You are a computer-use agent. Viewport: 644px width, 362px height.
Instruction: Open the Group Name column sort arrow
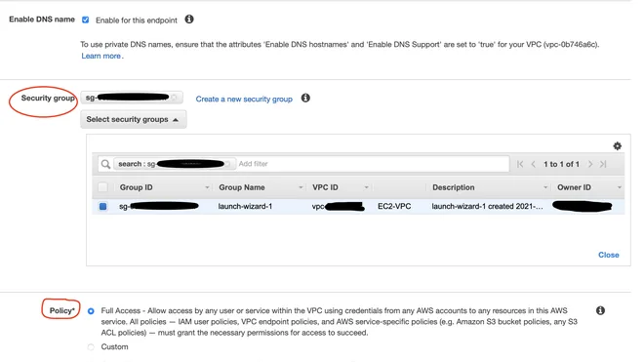click(301, 187)
